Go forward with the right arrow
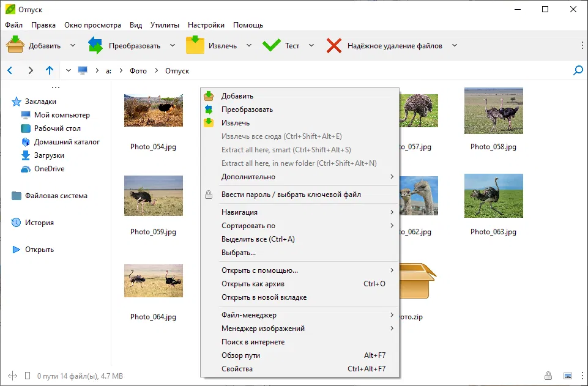 click(31, 70)
